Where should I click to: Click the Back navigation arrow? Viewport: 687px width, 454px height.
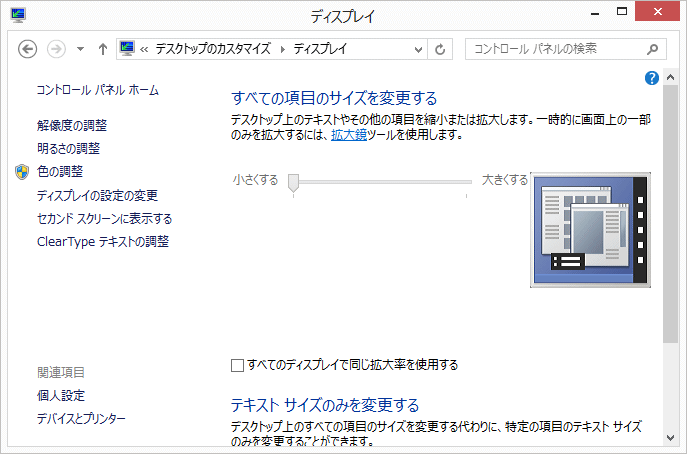click(x=27, y=49)
